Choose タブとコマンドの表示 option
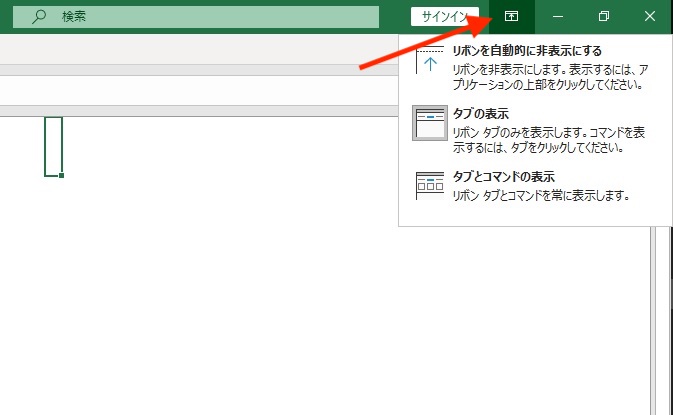The height and width of the screenshot is (415, 673). coord(533,186)
